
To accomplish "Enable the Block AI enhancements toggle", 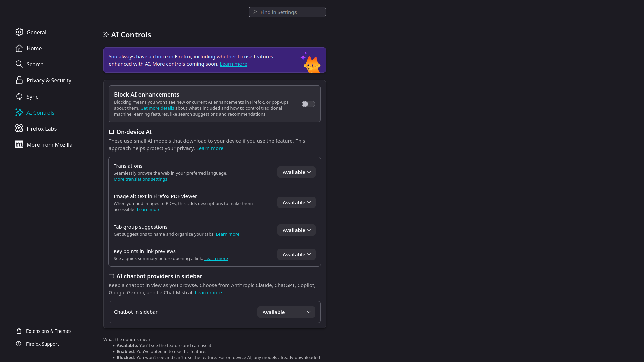I will [x=308, y=104].
